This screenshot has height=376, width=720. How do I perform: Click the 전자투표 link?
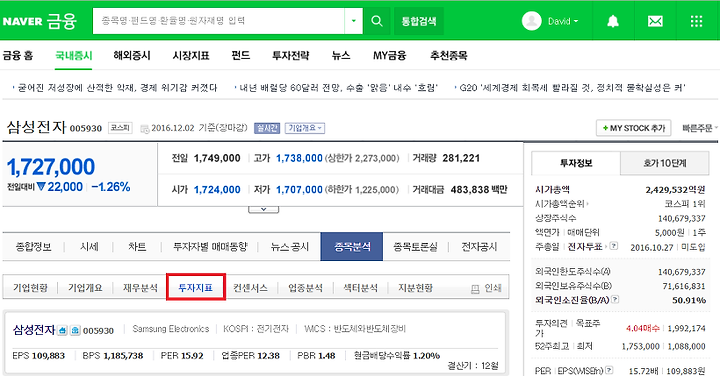[585, 247]
